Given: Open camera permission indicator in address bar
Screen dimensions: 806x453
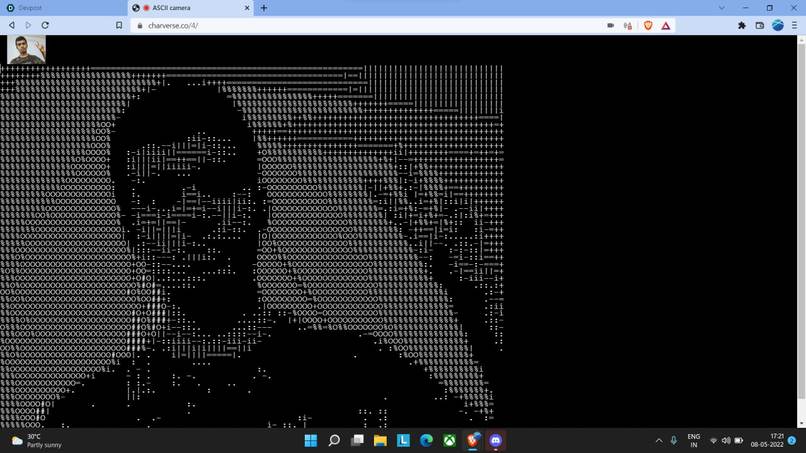Looking at the screenshot, I should point(611,25).
